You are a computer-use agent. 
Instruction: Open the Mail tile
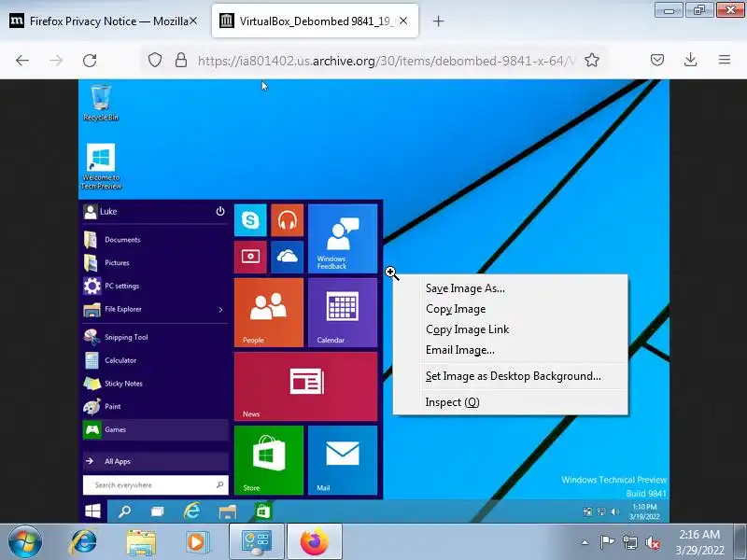[x=343, y=460]
